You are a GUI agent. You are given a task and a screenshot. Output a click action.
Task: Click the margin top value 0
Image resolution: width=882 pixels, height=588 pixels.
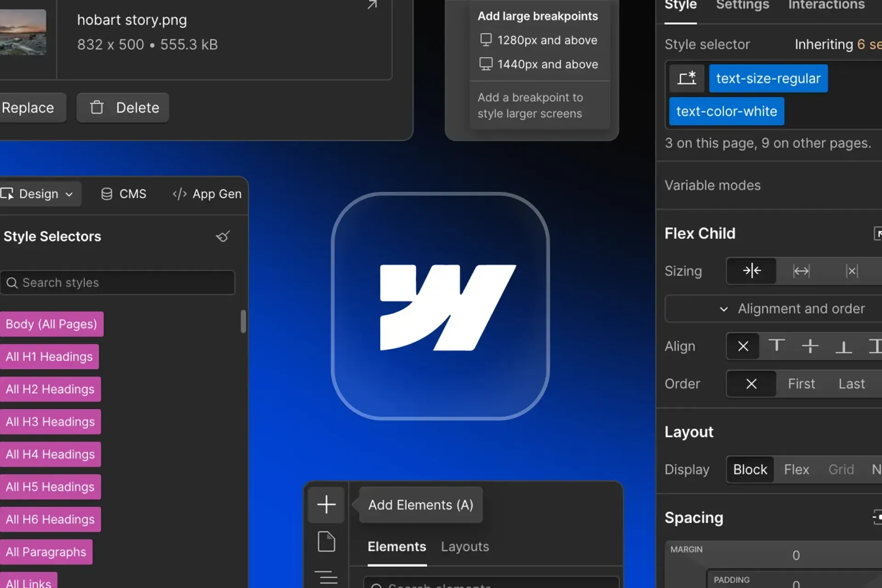point(796,555)
